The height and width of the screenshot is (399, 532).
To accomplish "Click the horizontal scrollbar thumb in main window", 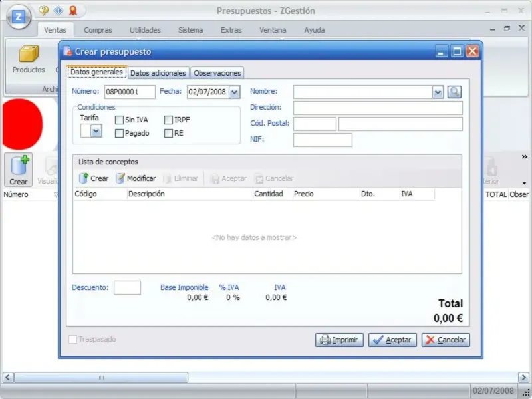I will [x=101, y=378].
